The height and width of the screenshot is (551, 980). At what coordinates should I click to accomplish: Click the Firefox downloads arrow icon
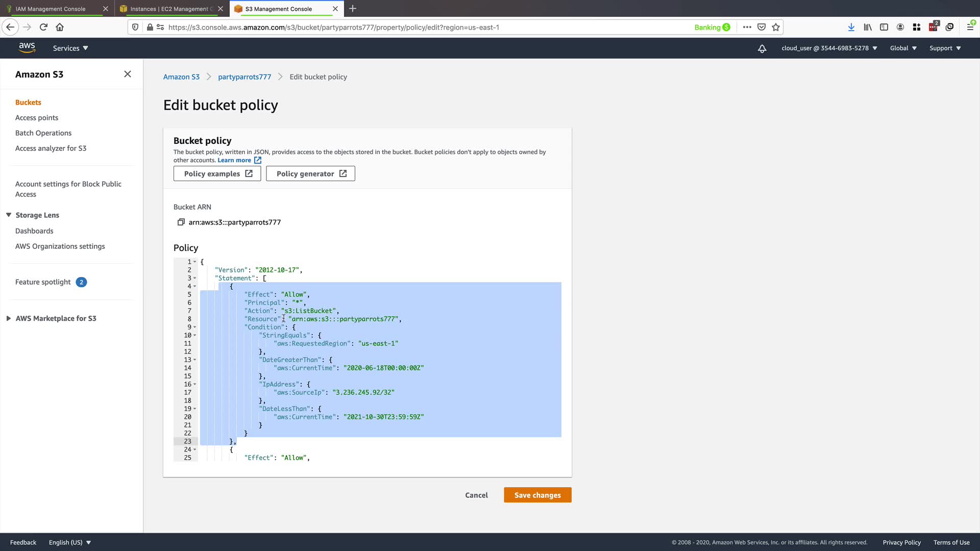tap(851, 27)
